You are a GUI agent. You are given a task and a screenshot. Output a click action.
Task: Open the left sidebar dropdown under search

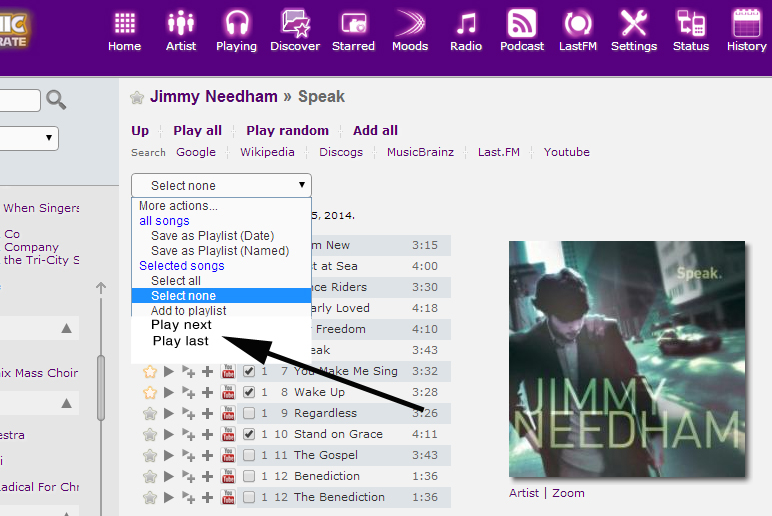(28, 138)
